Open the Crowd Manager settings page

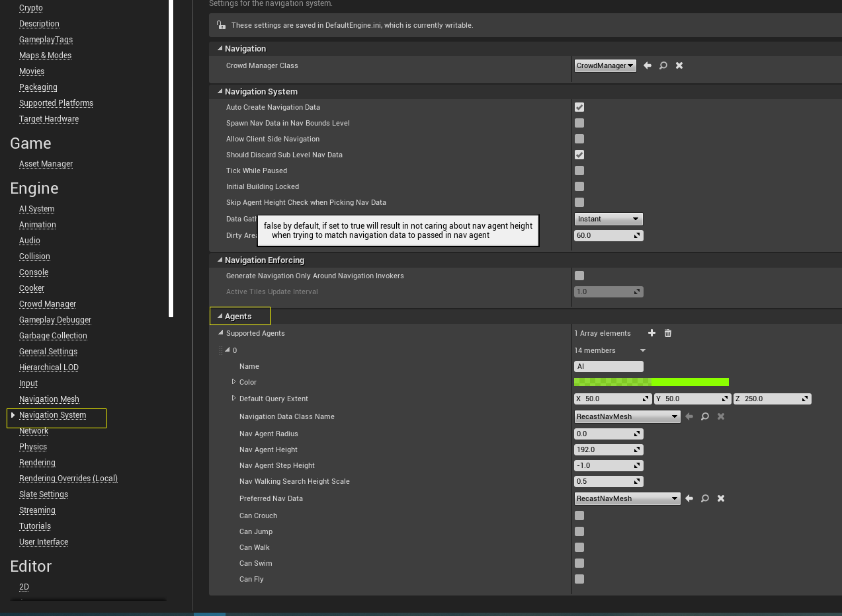click(x=47, y=304)
